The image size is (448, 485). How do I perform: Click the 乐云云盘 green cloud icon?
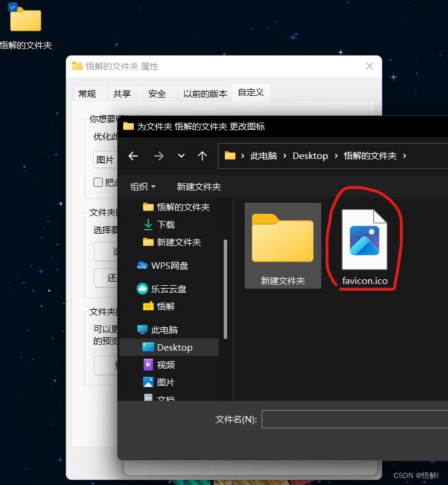tap(142, 289)
